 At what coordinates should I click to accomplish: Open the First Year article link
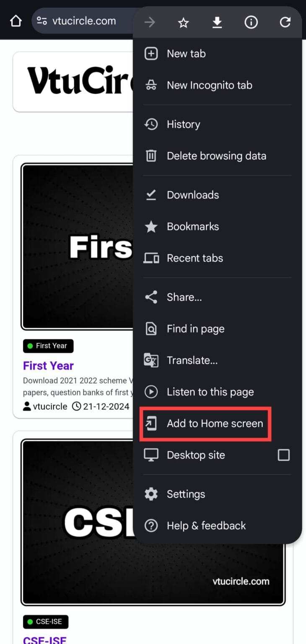click(48, 366)
